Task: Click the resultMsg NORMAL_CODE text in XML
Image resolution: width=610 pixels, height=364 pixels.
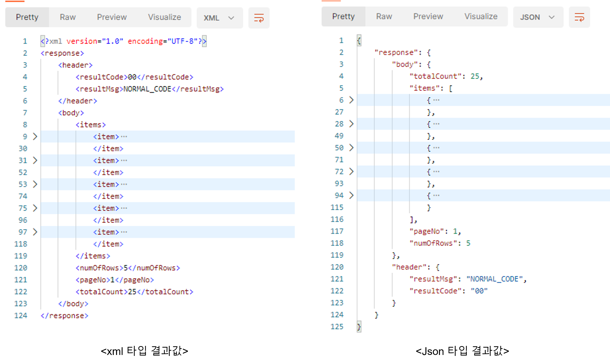Action: pos(147,89)
